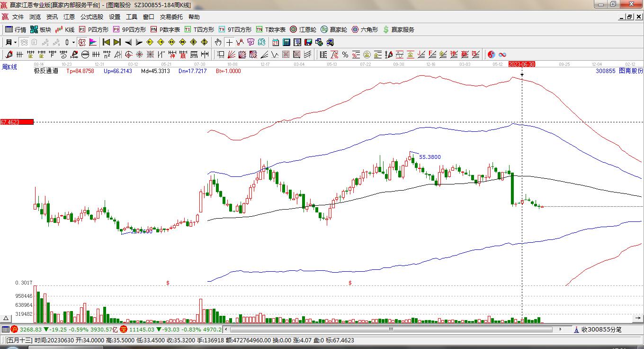Toggle the 权 price adjustment button

(81, 42)
